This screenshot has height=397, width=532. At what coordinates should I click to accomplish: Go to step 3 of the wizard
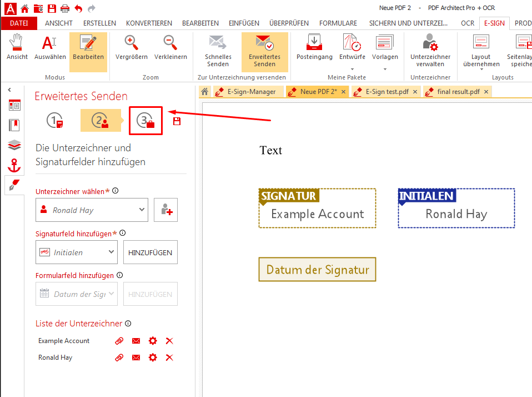[x=145, y=121]
